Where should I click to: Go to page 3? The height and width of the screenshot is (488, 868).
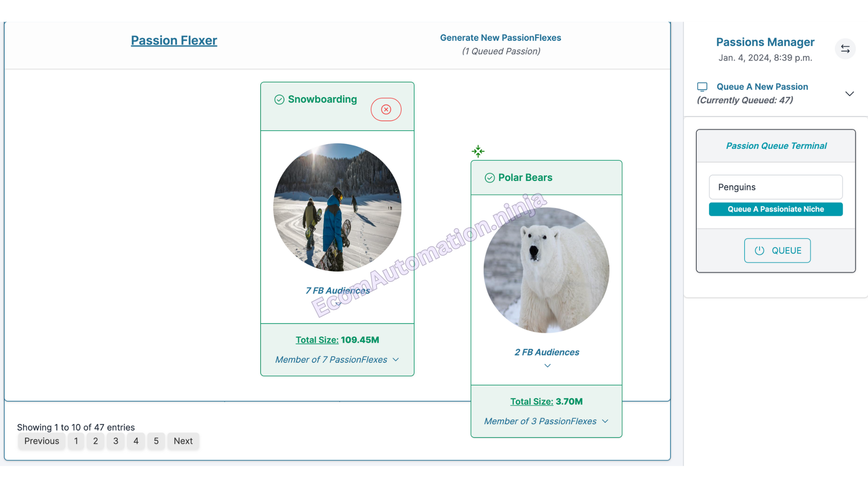116,441
